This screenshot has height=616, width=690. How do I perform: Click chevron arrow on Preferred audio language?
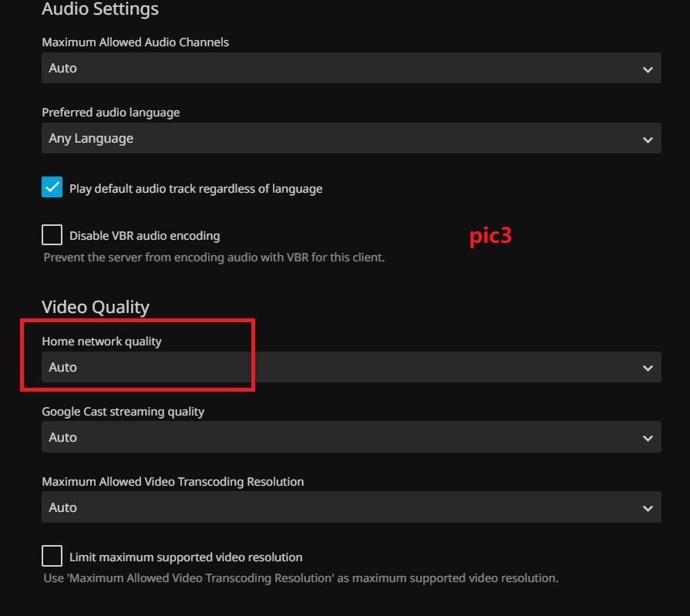tap(647, 140)
